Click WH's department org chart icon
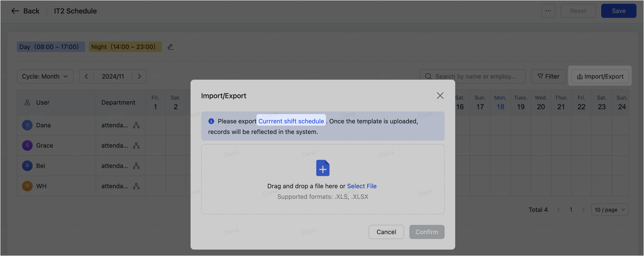Viewport: 644px width, 256px height. click(136, 186)
